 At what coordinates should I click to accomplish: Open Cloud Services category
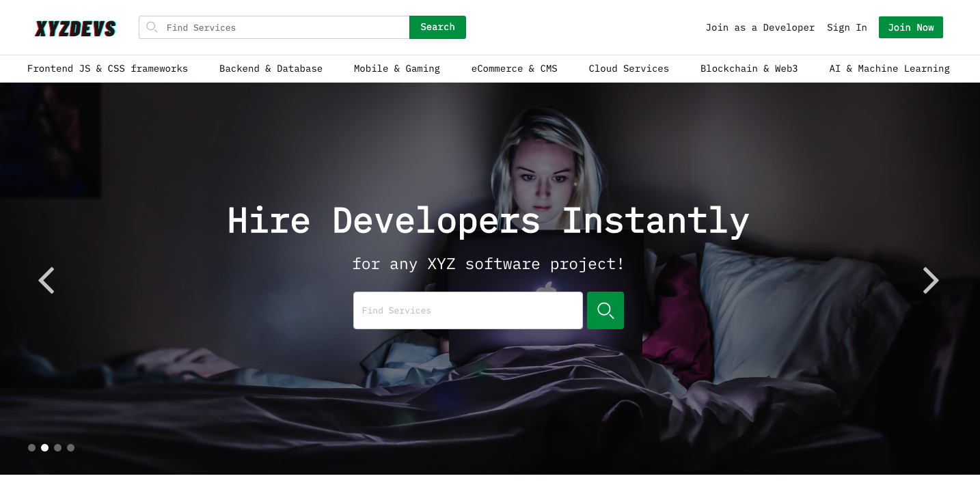[x=629, y=68]
